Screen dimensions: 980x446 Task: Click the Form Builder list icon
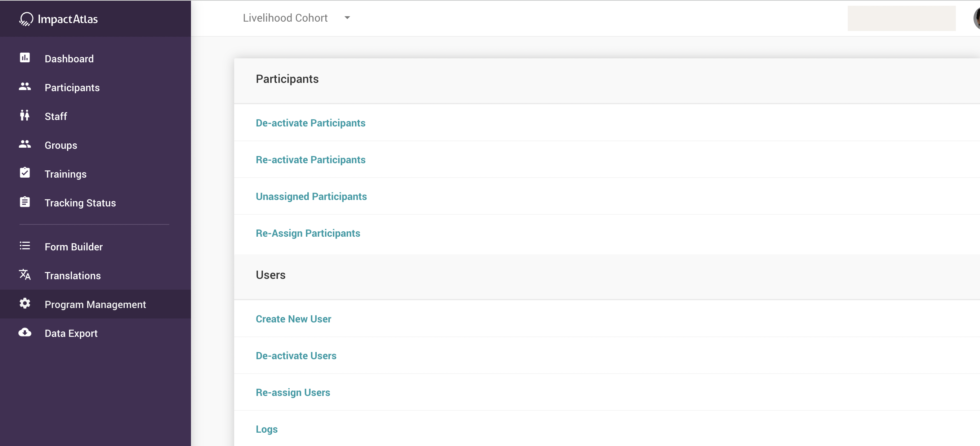[x=25, y=246]
